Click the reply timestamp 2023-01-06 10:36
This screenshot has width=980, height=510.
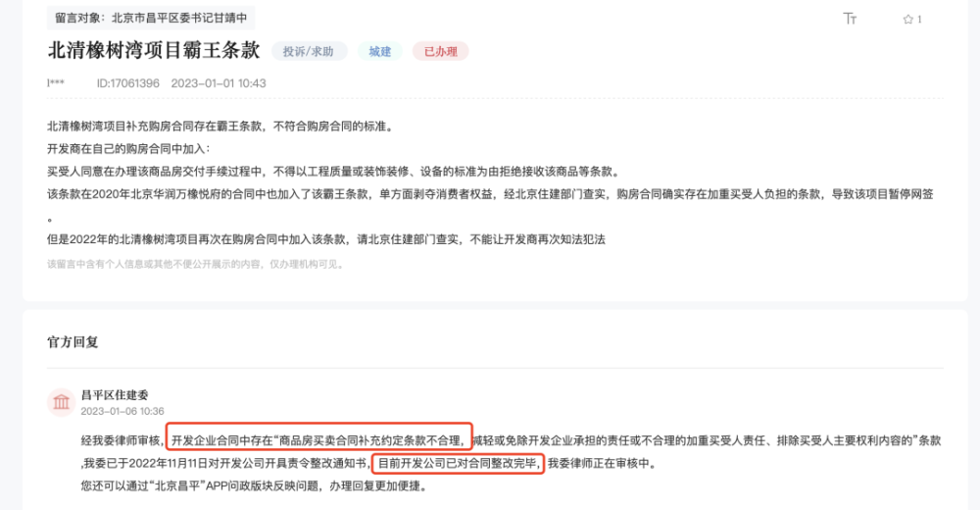(122, 411)
